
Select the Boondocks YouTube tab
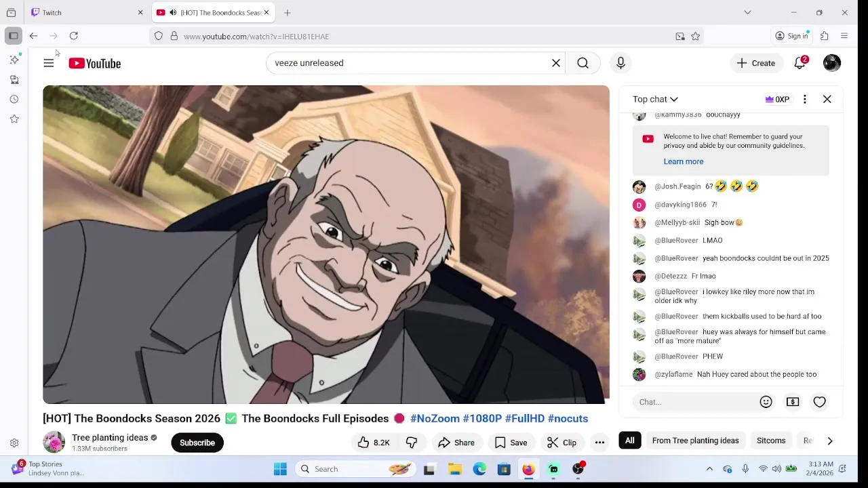point(212,12)
